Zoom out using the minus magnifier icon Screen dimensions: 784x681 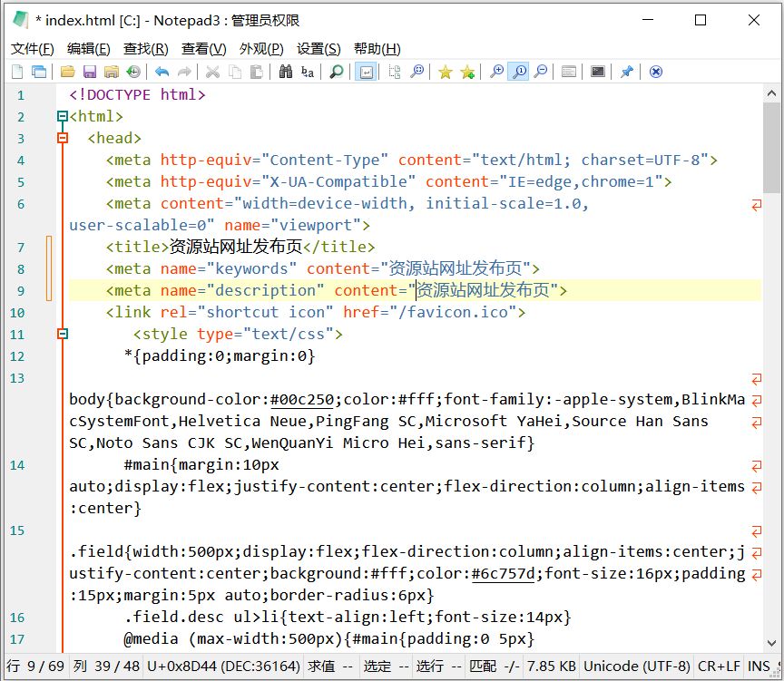[x=541, y=72]
